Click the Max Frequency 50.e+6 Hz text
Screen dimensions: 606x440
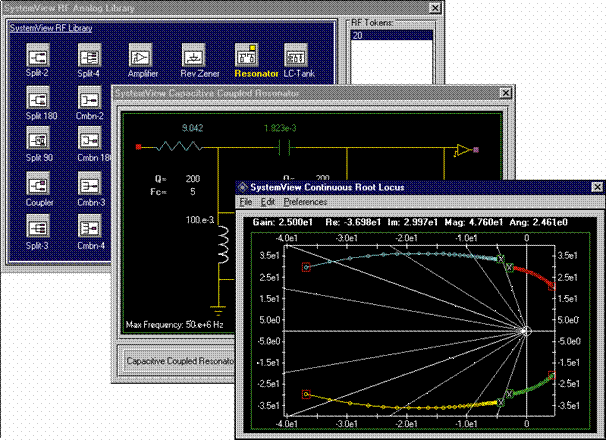pyautogui.click(x=174, y=324)
